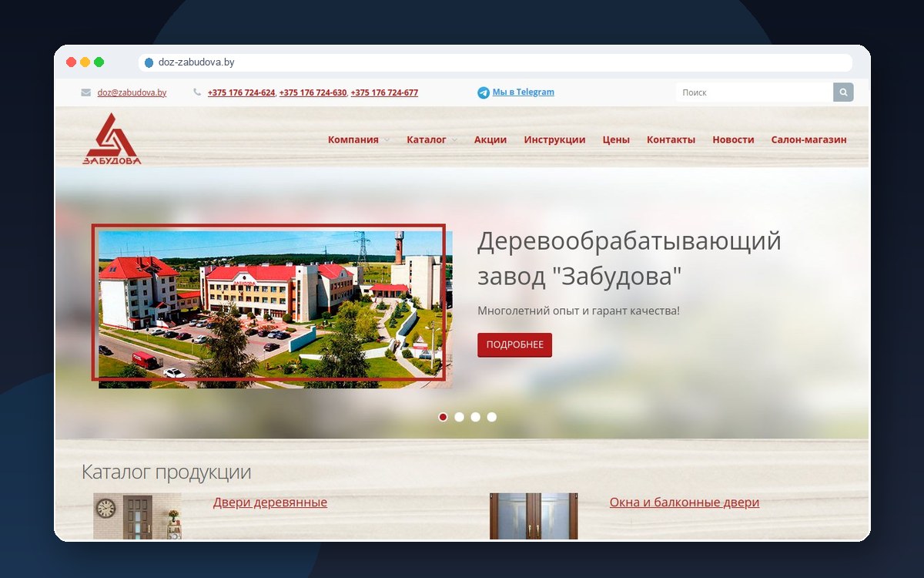Open the Контакты page
This screenshot has height=578, width=924.
(671, 139)
